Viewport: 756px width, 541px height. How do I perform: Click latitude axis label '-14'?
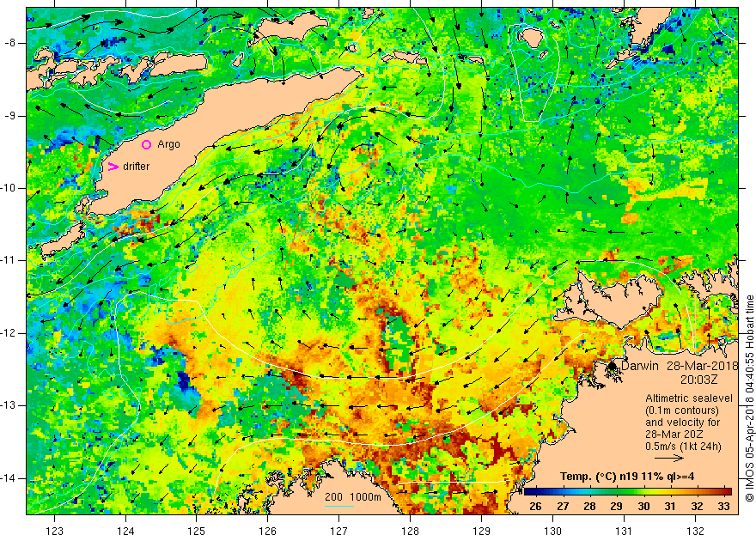pos(8,478)
